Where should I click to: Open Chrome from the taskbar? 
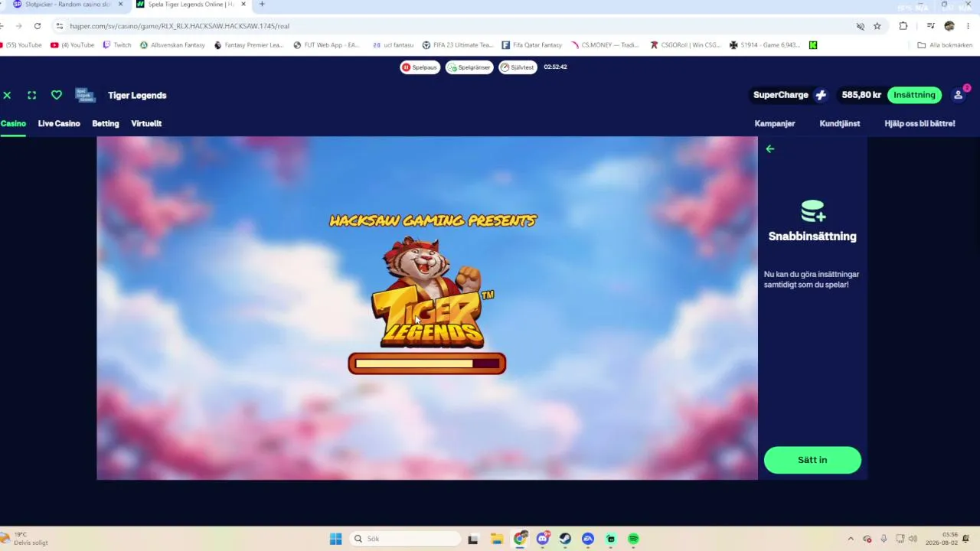(520, 539)
